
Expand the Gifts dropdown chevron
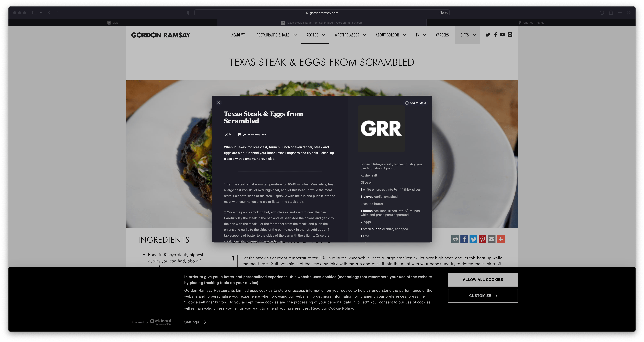474,35
